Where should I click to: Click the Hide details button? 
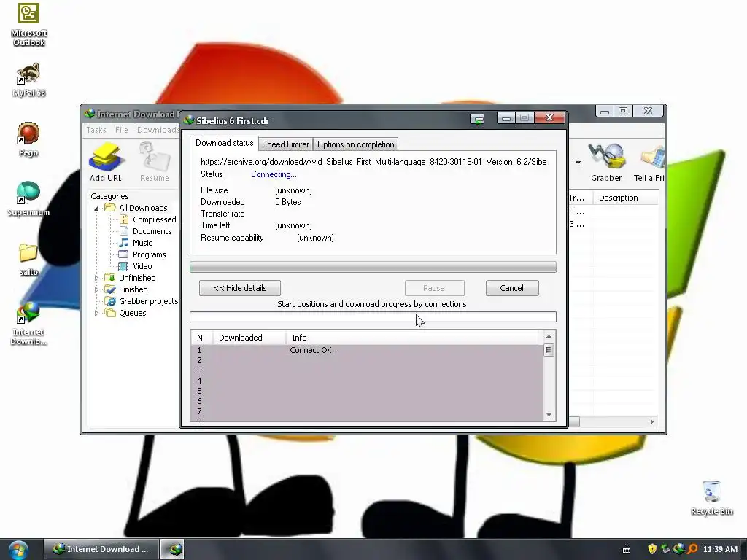(239, 288)
